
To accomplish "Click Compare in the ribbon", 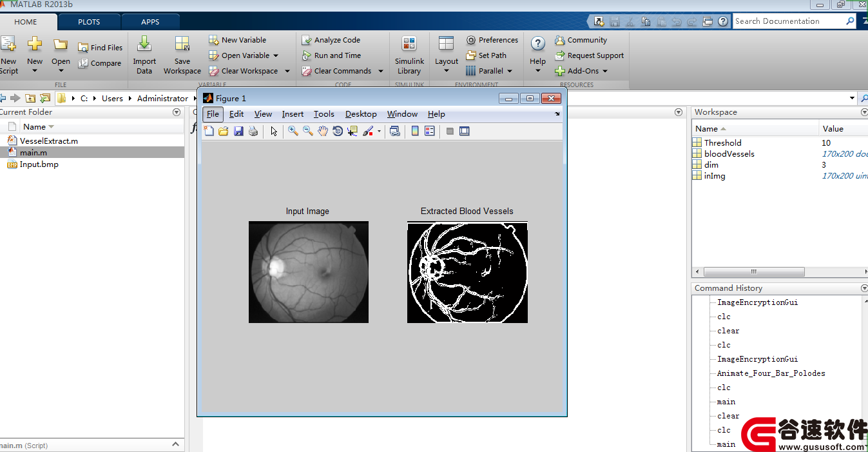I will click(99, 63).
